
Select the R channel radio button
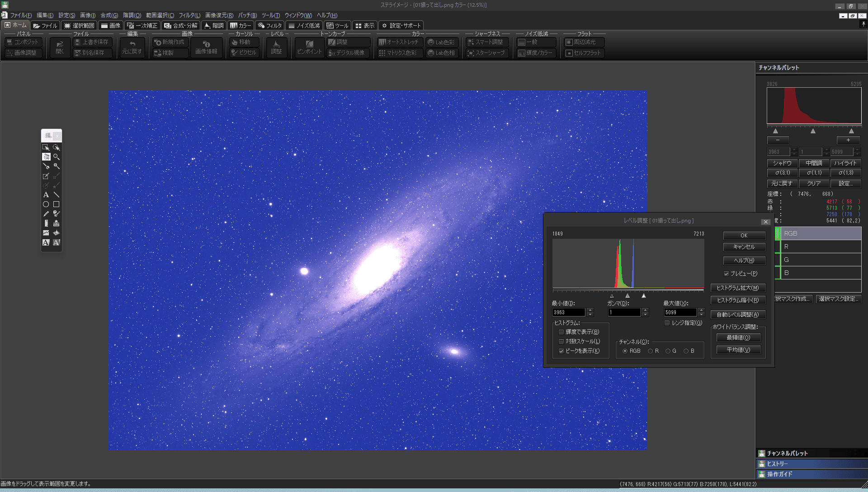click(651, 351)
